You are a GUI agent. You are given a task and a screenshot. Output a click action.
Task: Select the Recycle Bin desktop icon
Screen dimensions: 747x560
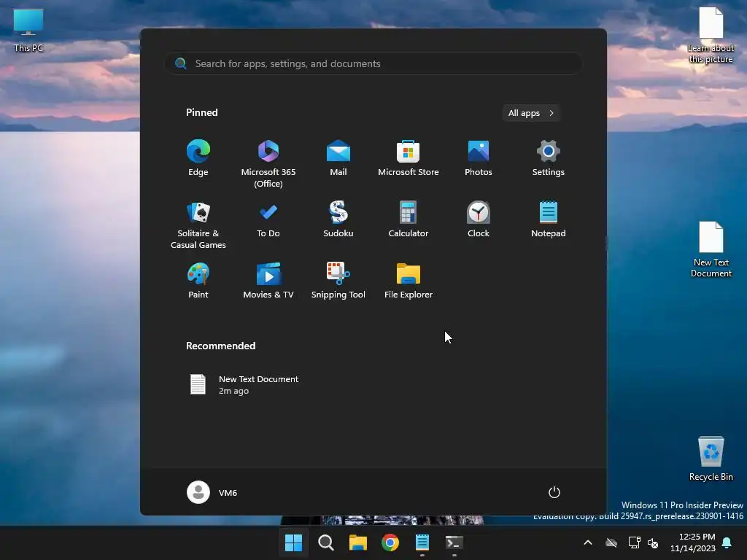pyautogui.click(x=711, y=459)
